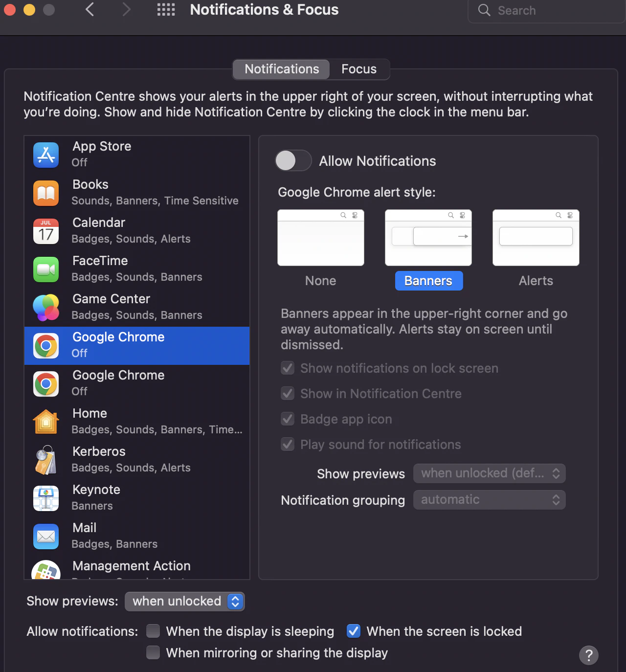Toggle Show in Notification Centre checkbox
Image resolution: width=626 pixels, height=672 pixels.
(288, 393)
